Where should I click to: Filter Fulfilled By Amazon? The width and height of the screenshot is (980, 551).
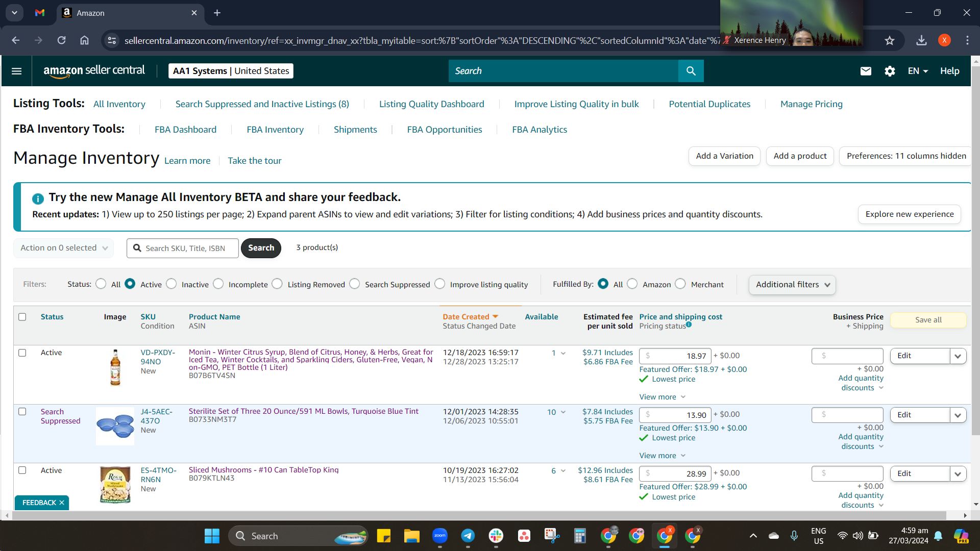coord(632,284)
